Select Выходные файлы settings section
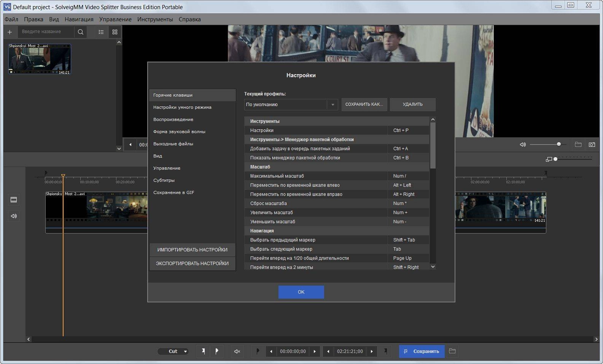603x364 pixels. (x=193, y=144)
